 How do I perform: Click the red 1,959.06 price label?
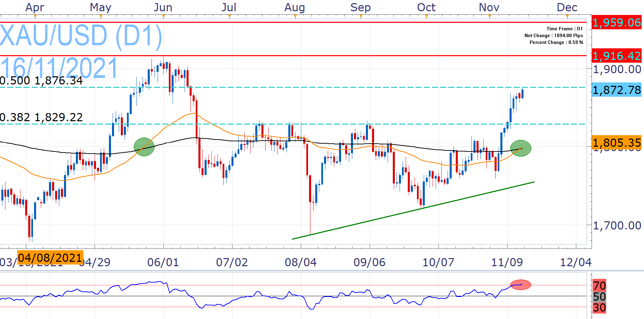tap(616, 22)
